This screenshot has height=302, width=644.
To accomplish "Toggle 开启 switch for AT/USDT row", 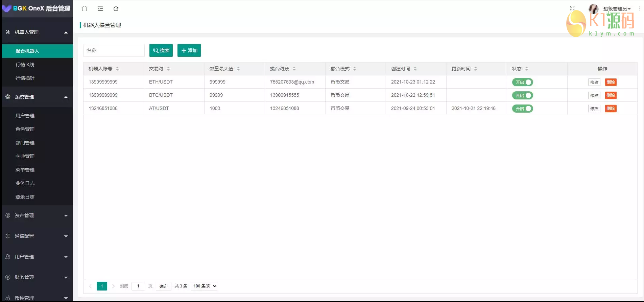I will tap(522, 109).
